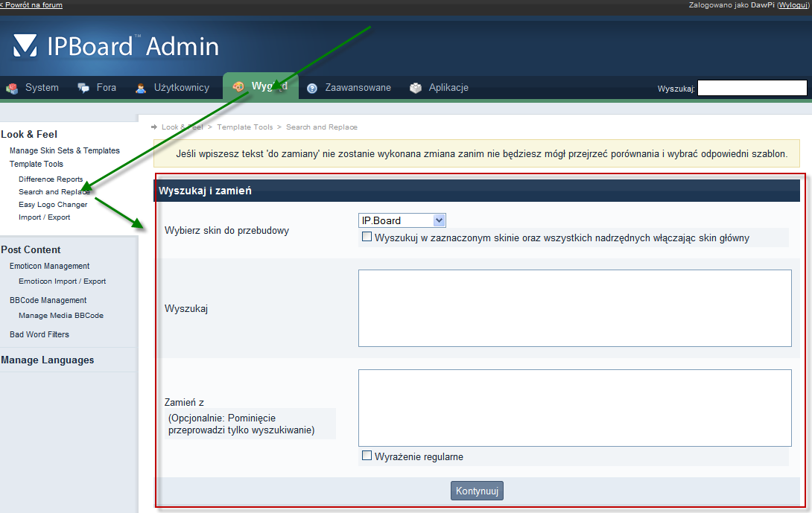This screenshot has height=513, width=812.
Task: Enable the 'Wyrażenie regularne' checkbox
Action: 367,456
